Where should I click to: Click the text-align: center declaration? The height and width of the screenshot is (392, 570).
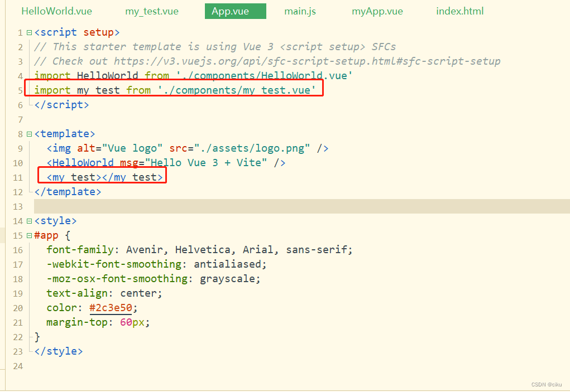point(104,293)
